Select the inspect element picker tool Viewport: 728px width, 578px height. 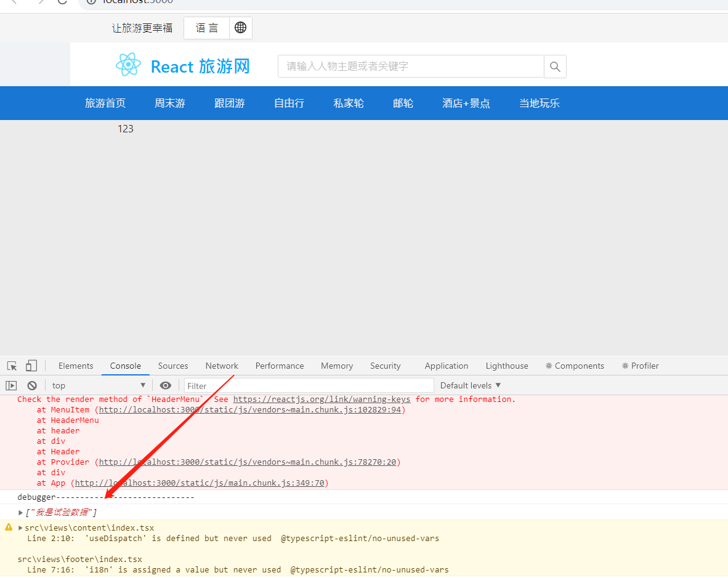pos(11,365)
